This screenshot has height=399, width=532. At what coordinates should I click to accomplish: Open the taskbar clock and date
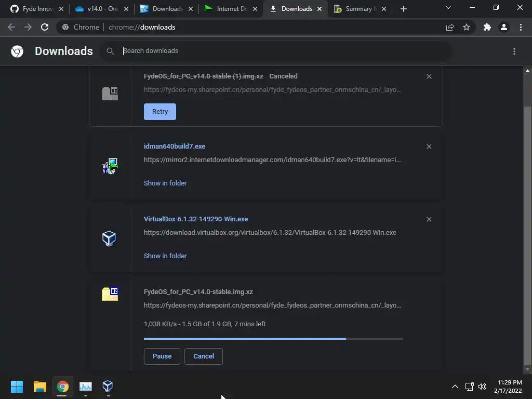click(x=508, y=387)
